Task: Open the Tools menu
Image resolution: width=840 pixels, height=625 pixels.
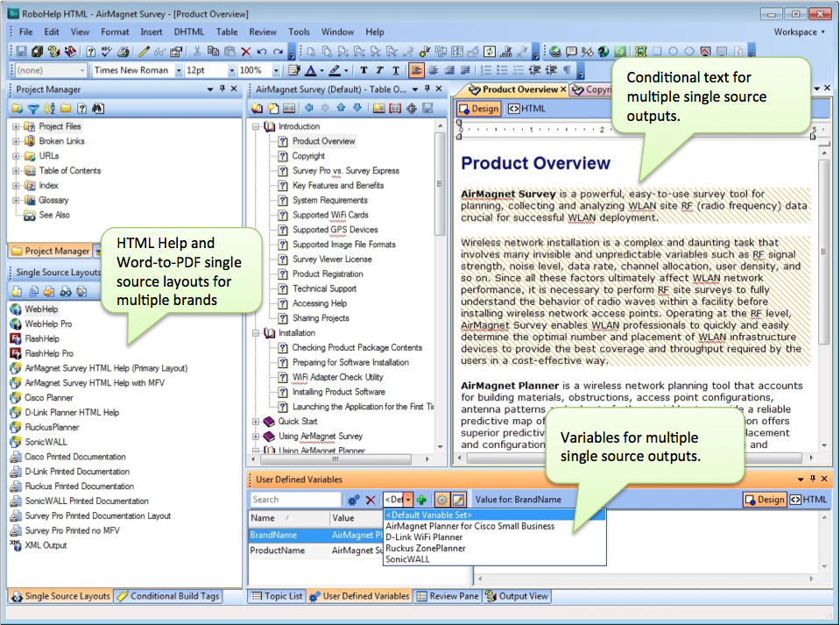Action: tap(299, 32)
